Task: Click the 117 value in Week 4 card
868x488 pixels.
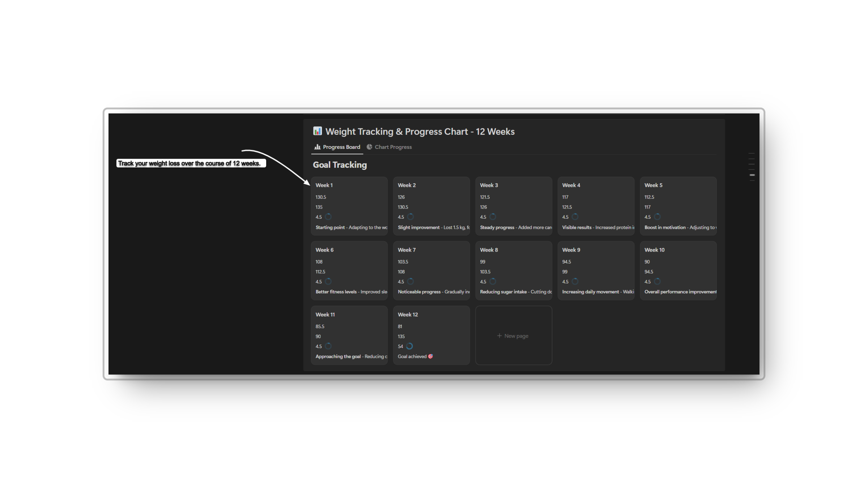Action: [565, 197]
